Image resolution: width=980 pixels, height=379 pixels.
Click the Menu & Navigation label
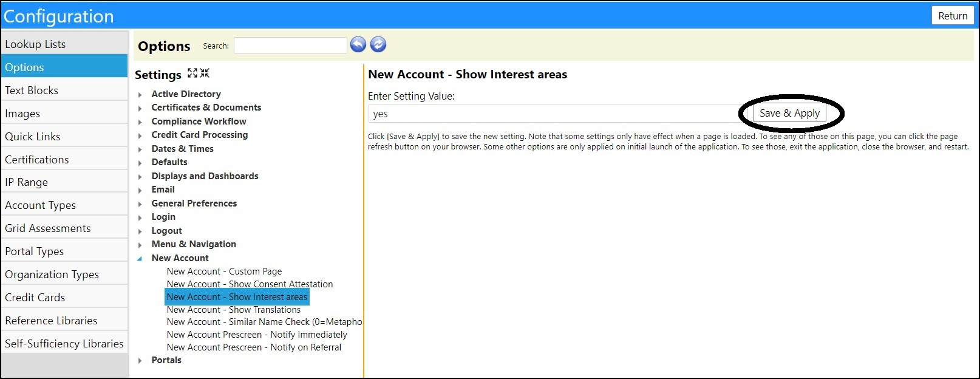pos(194,244)
